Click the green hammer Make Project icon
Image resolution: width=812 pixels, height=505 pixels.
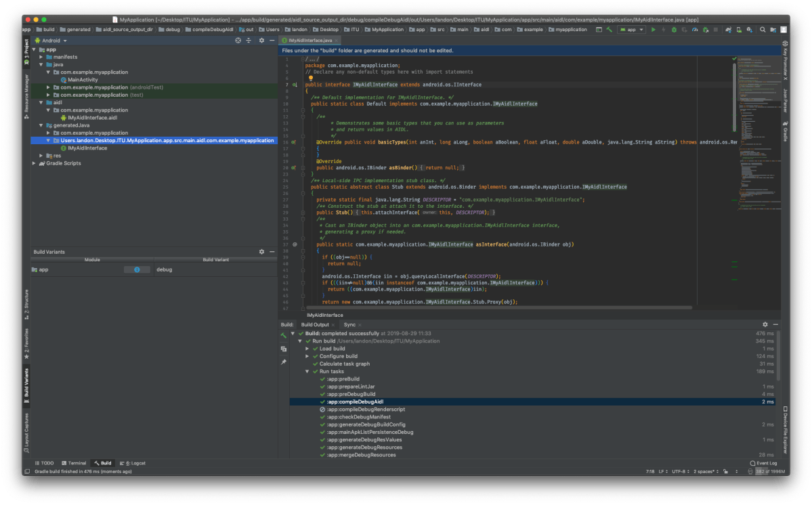(x=610, y=30)
